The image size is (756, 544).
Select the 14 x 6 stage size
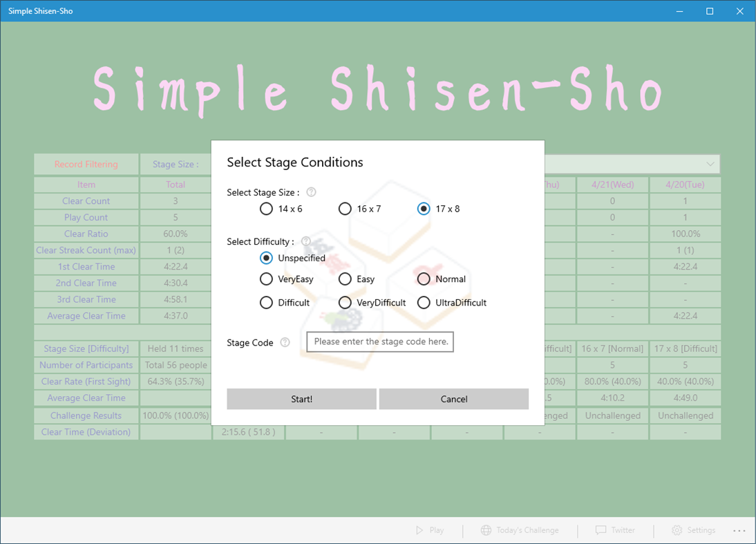click(266, 208)
